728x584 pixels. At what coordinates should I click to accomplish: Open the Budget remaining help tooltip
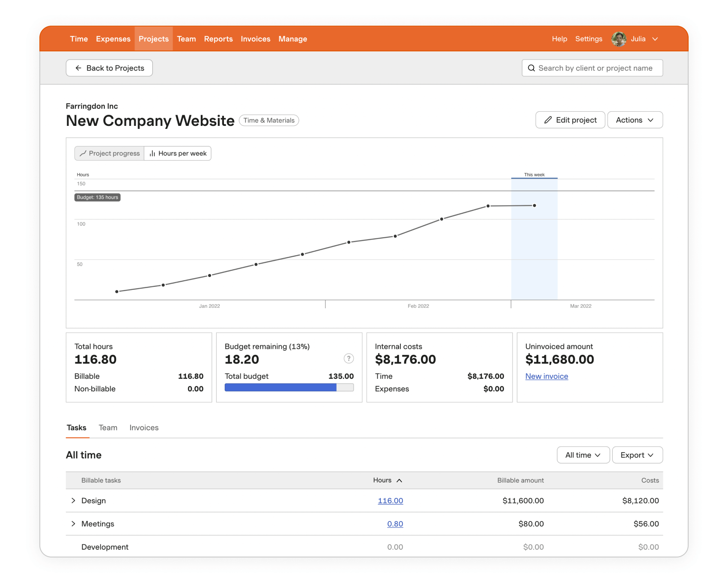(348, 359)
